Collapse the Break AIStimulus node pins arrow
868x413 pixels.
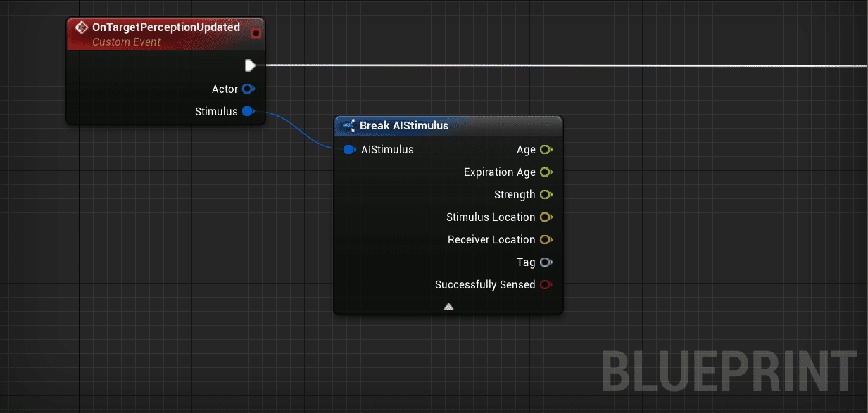pos(448,307)
